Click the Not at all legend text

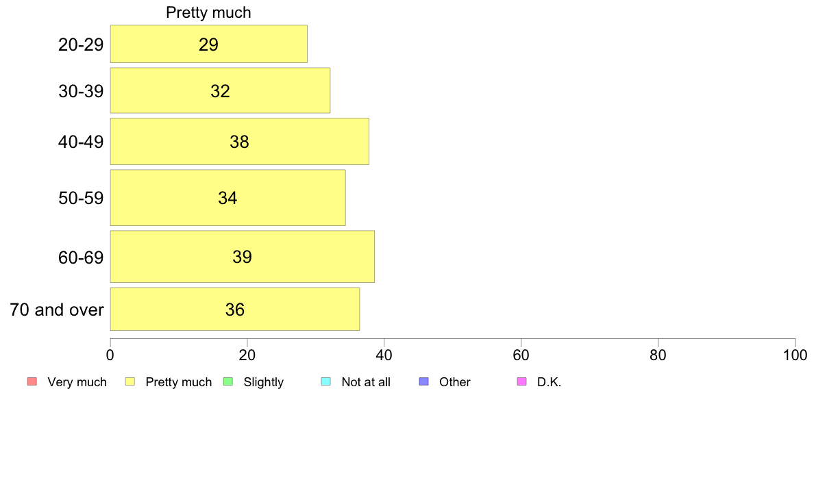(x=366, y=382)
